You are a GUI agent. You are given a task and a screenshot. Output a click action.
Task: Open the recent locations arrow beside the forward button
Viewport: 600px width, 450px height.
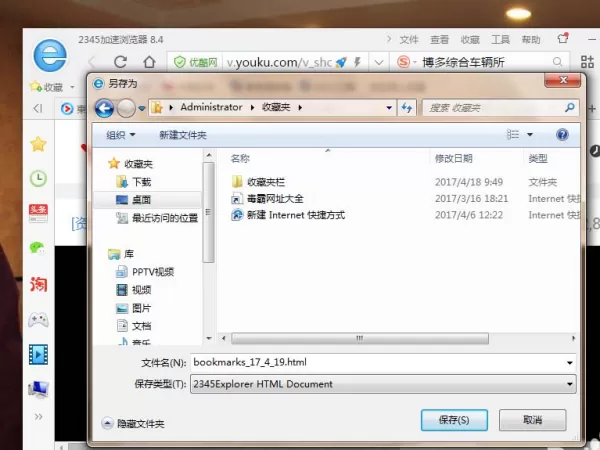click(x=142, y=108)
